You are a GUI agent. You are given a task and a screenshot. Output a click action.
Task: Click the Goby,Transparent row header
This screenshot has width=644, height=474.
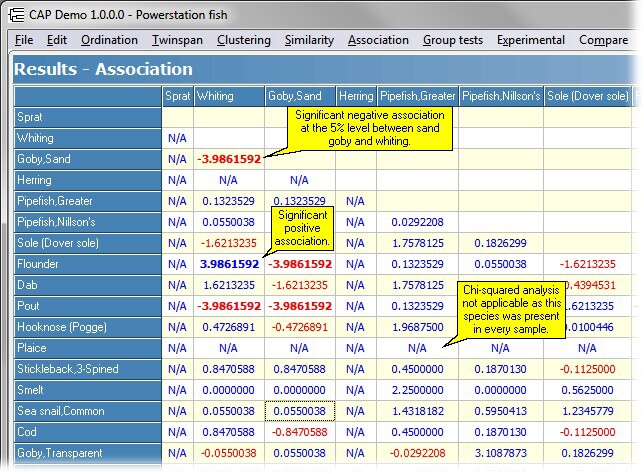tap(87, 453)
